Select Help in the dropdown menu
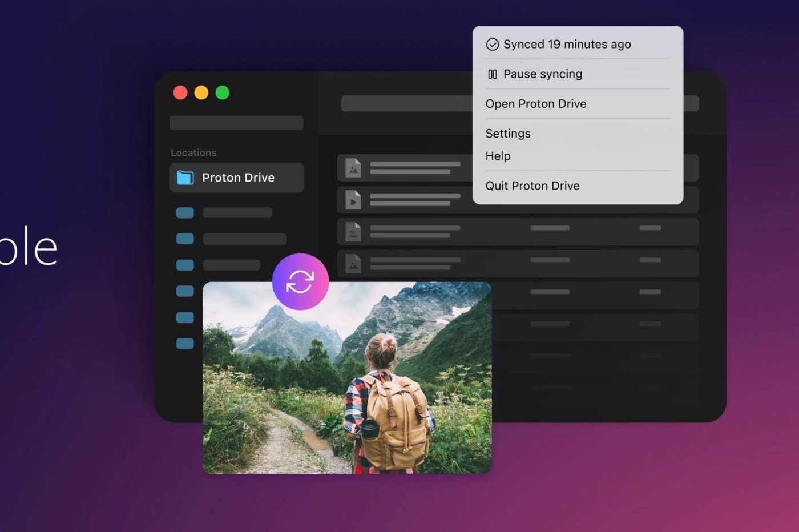 (x=498, y=156)
